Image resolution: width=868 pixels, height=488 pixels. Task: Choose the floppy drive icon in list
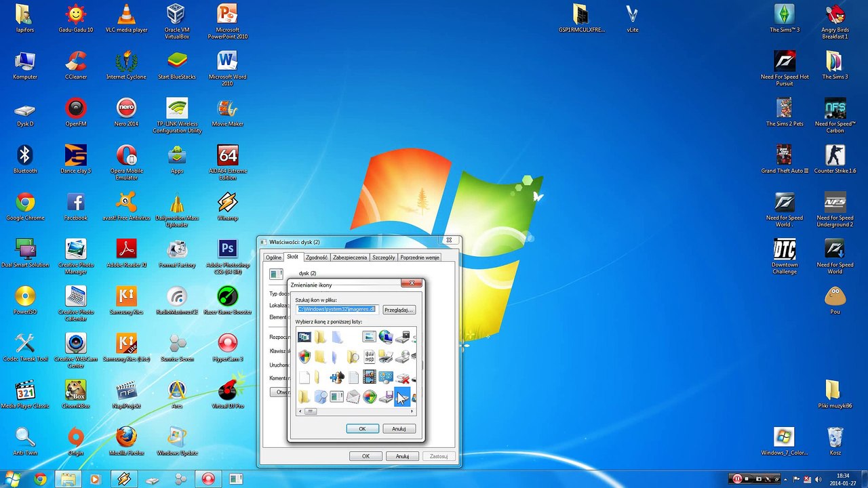click(386, 397)
